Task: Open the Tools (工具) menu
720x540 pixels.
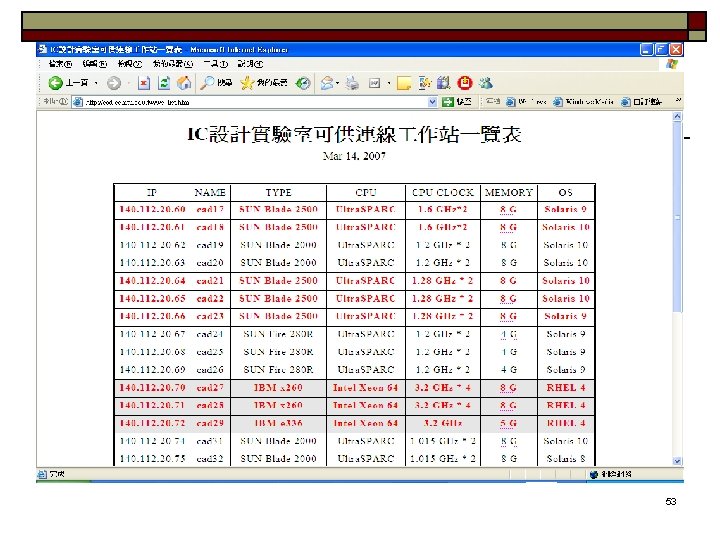Action: pos(215,64)
